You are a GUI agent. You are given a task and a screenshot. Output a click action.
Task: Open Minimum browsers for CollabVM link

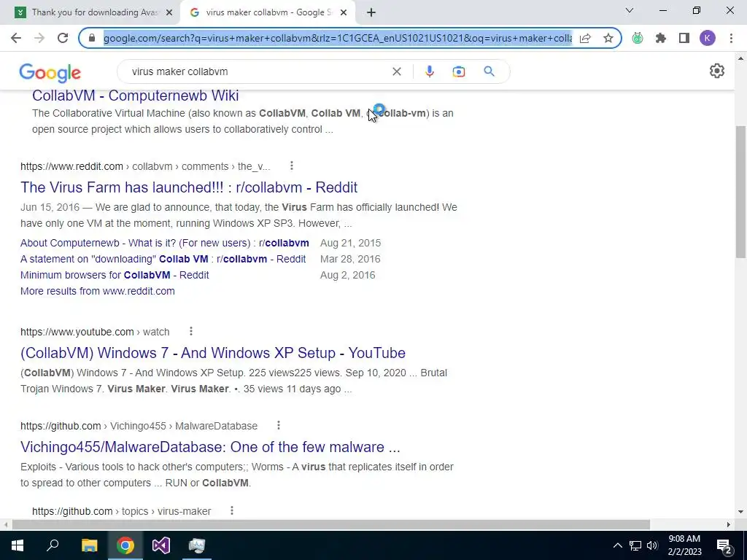(x=115, y=275)
